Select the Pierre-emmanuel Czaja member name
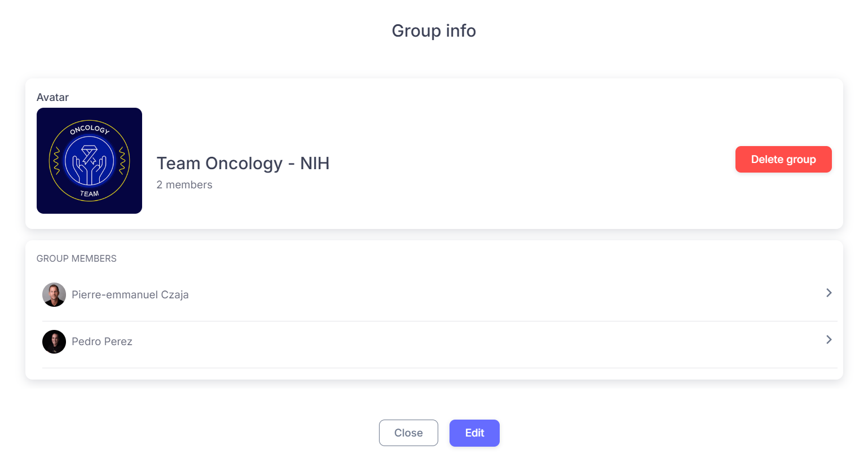868x454 pixels. [130, 295]
